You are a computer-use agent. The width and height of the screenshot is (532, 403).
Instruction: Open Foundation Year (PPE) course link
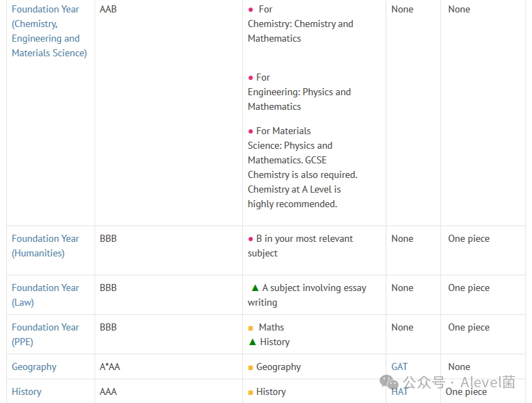pyautogui.click(x=45, y=334)
